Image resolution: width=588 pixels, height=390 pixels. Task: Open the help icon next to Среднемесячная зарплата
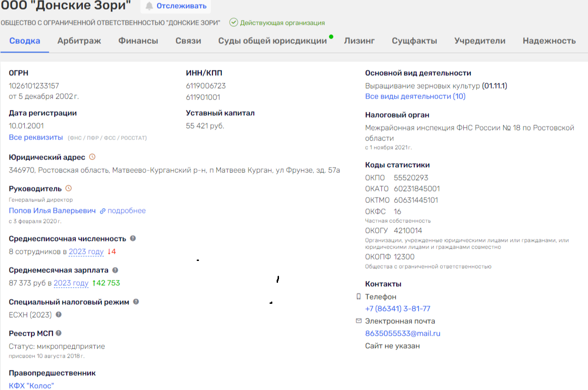(x=115, y=270)
